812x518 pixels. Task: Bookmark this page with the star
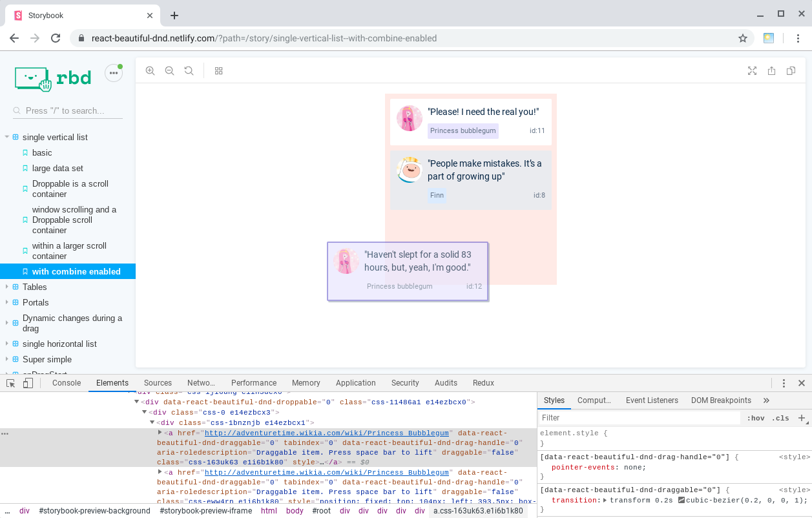pos(743,38)
